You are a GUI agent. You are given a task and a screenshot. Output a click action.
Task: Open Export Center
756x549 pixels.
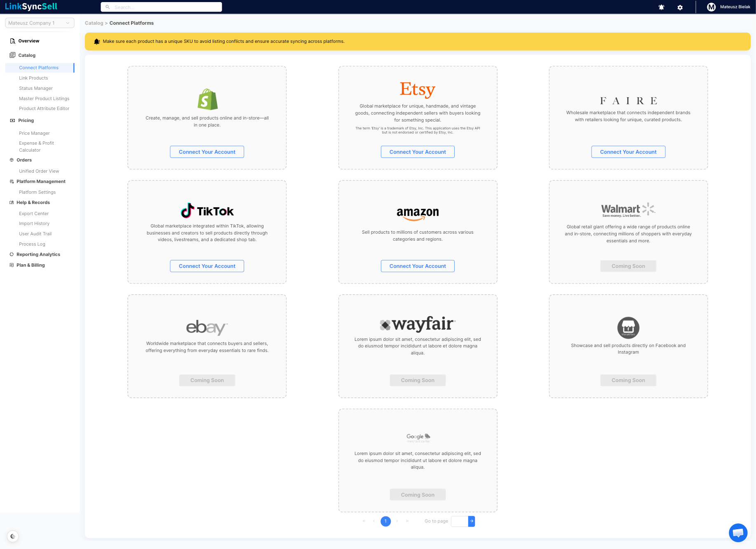(34, 213)
